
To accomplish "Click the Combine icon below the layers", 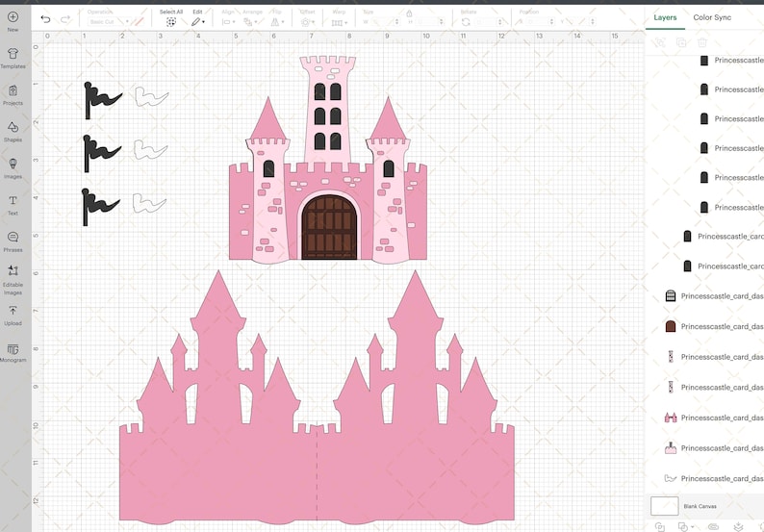I will (684, 526).
